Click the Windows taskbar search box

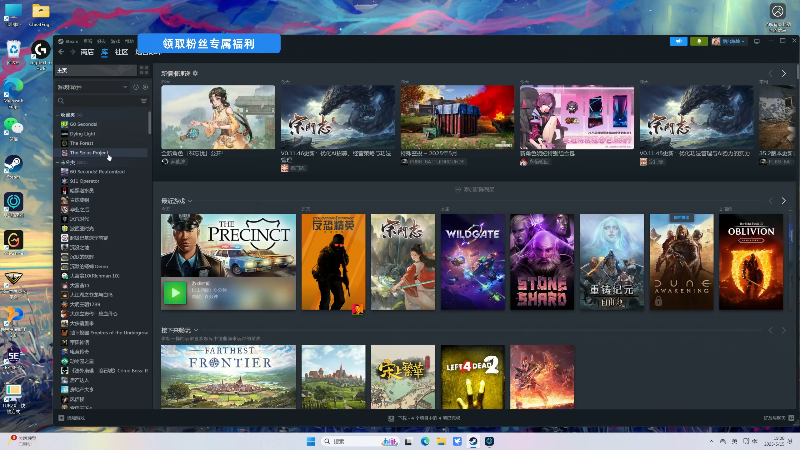pos(360,441)
